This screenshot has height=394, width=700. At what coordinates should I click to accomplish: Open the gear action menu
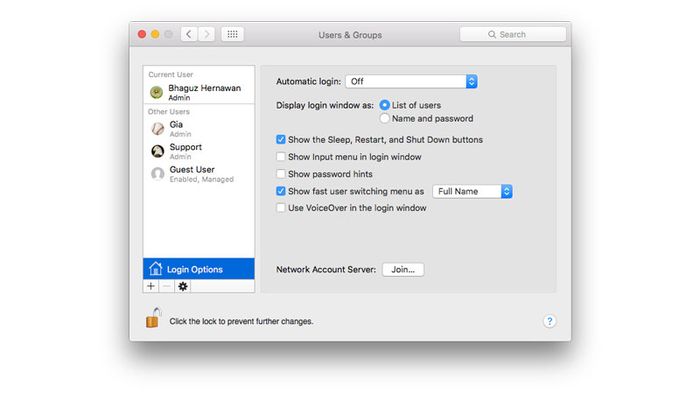(183, 286)
